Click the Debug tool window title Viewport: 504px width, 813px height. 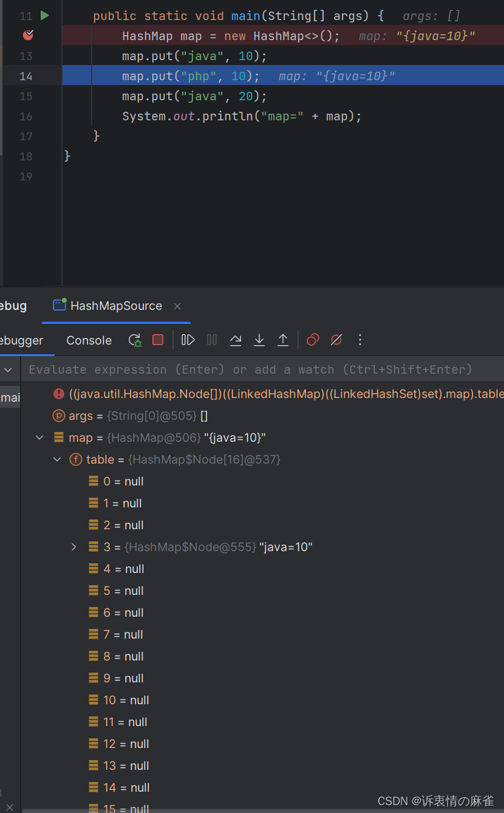pos(13,306)
